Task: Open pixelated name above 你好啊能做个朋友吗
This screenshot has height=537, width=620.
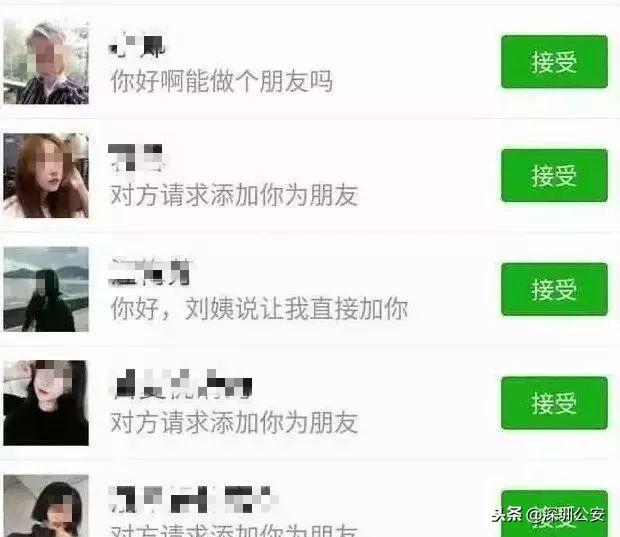Action: [137, 46]
